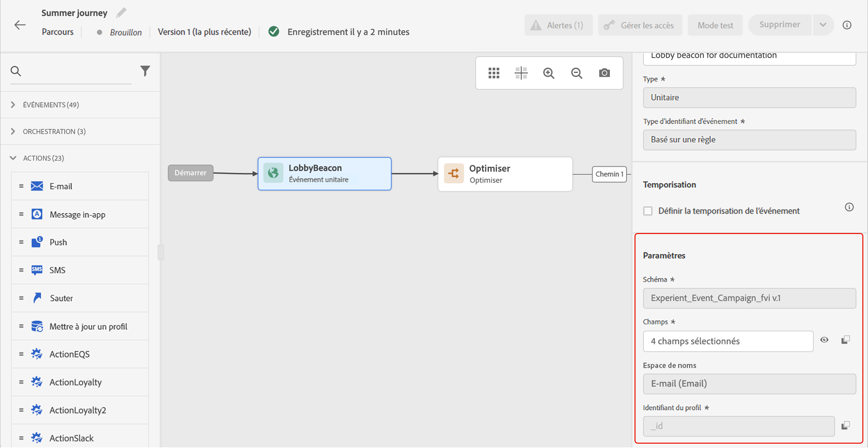Toggle eye icon to view selected champs
This screenshot has height=448, width=868.
tap(824, 340)
